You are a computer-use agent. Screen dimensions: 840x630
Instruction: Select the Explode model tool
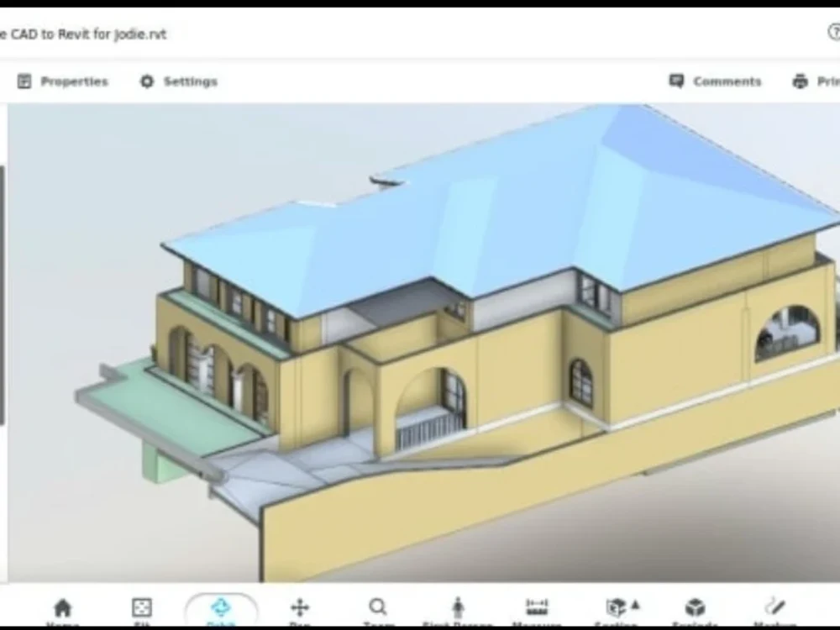694,606
